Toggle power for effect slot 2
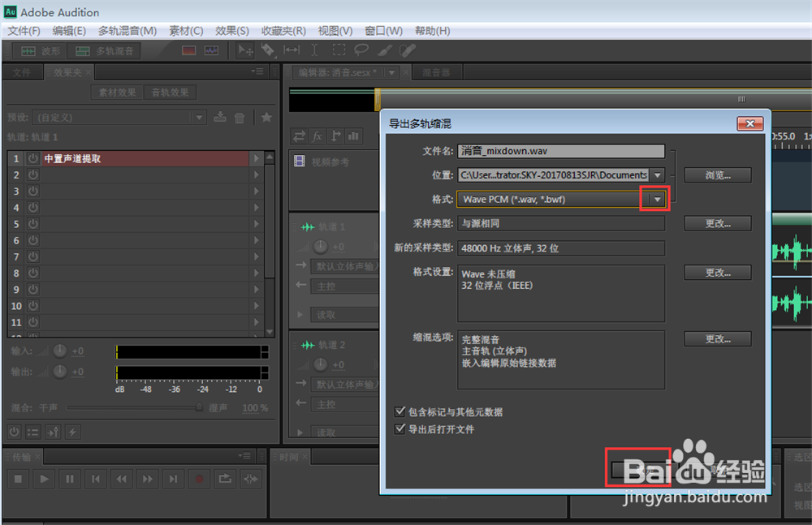 point(33,175)
